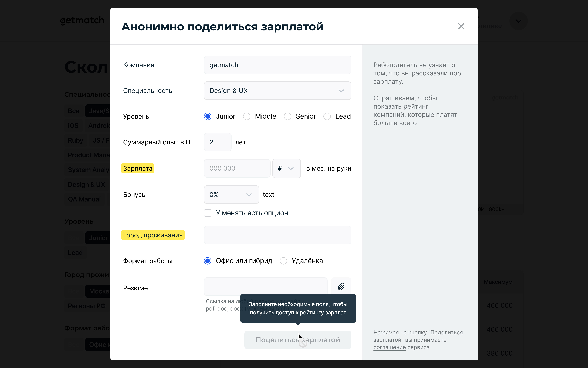This screenshot has width=588, height=368.
Task: Select Регионы РФ city filter in background
Action: (x=87, y=306)
